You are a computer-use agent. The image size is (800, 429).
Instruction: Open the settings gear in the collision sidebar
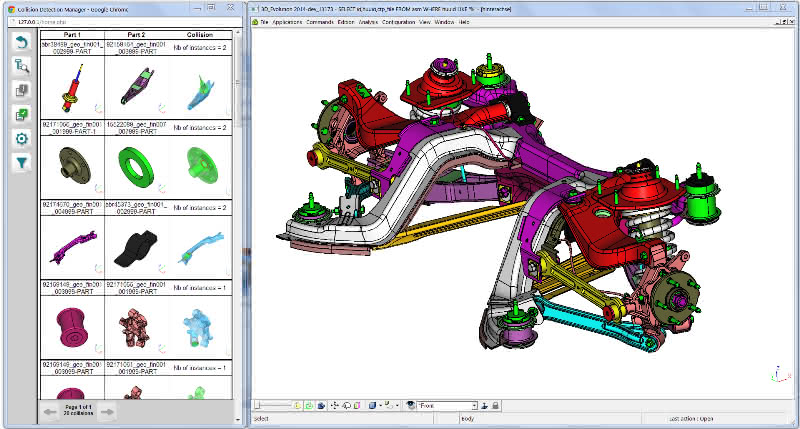(x=21, y=138)
